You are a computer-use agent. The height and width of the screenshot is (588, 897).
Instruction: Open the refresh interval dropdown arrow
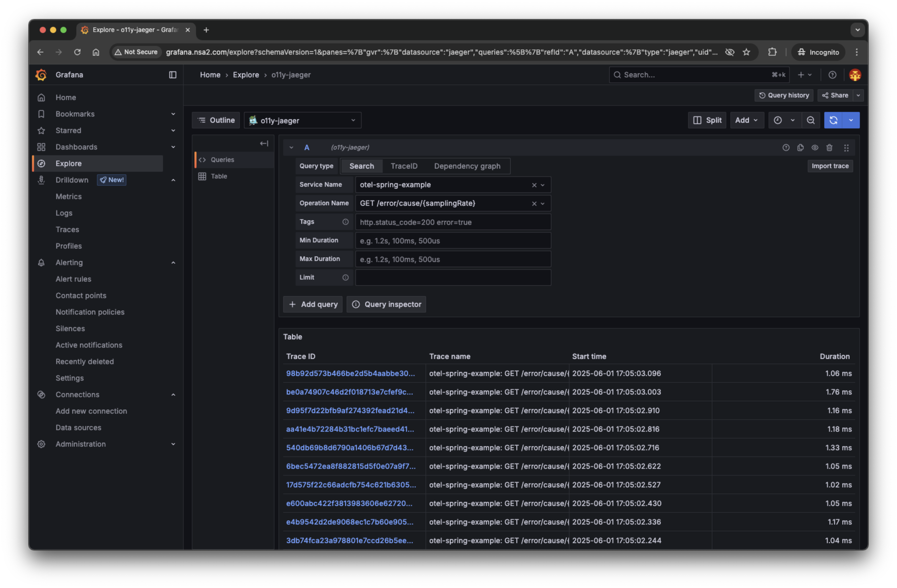(x=851, y=120)
